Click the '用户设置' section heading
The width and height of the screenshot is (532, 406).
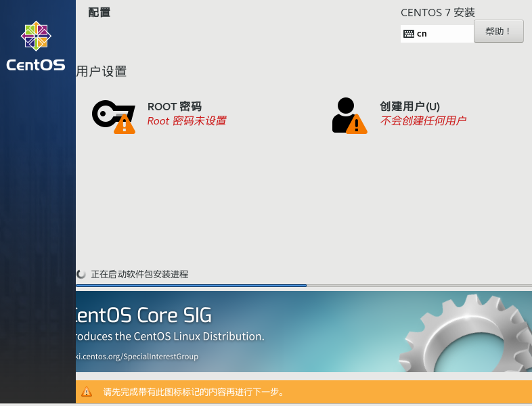click(102, 72)
